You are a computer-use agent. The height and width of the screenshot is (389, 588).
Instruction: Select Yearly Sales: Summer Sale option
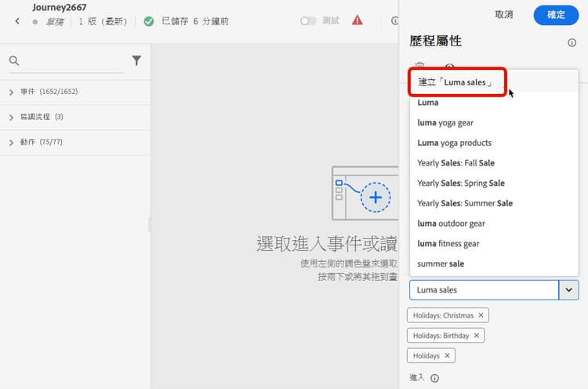494,203
